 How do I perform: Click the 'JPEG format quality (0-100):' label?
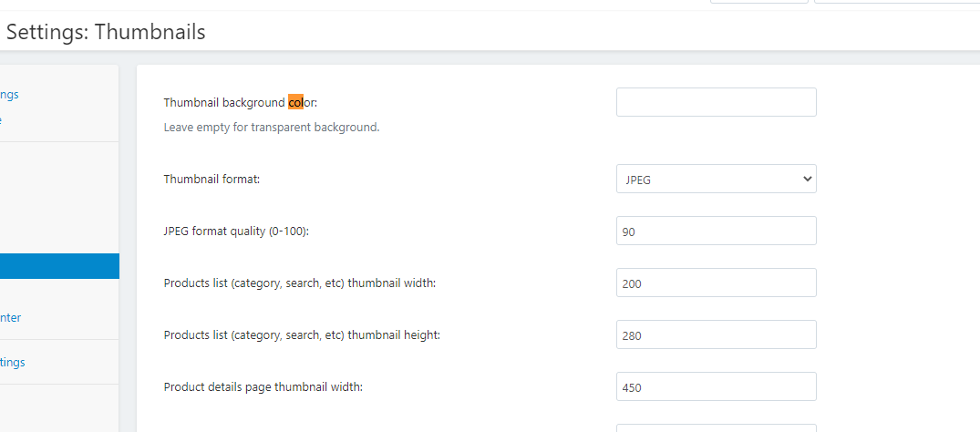point(237,231)
